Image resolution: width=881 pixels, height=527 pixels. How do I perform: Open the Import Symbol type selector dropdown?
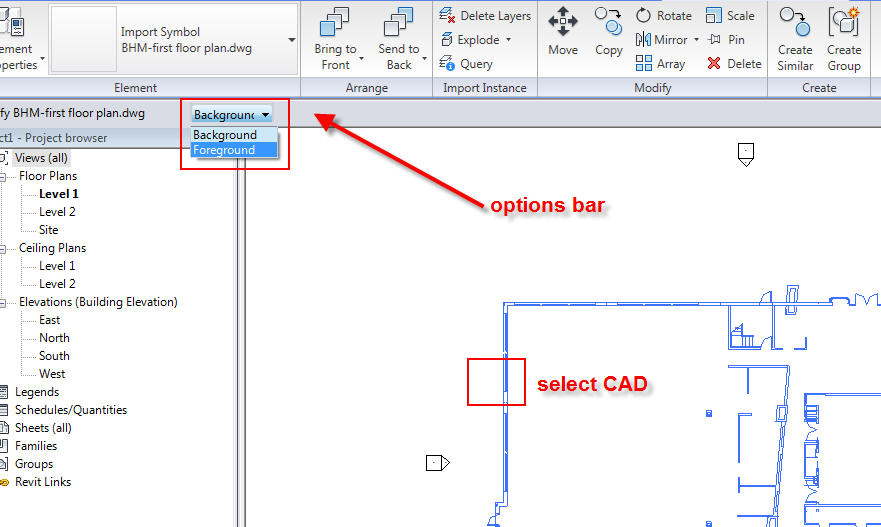pos(292,40)
